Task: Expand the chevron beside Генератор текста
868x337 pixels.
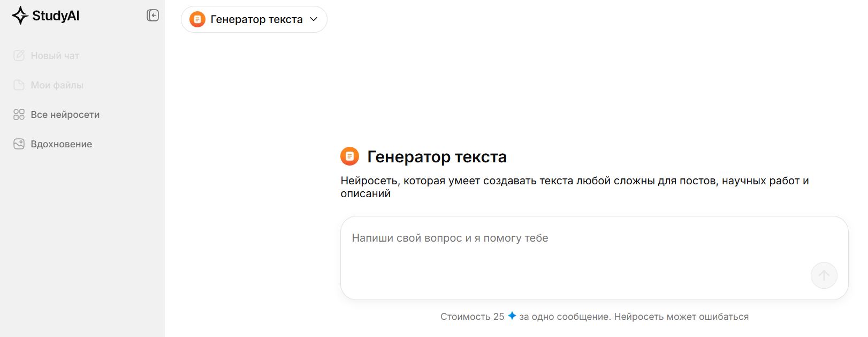Action: [313, 19]
